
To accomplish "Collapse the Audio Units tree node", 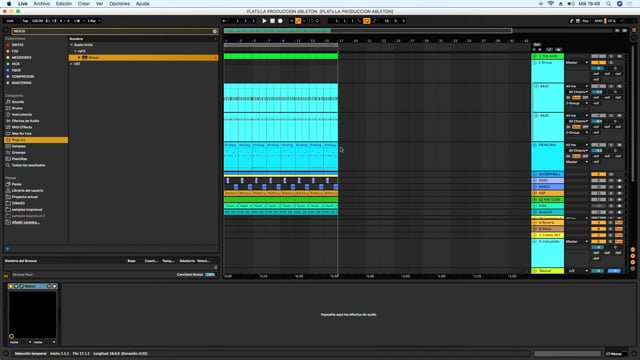I will tap(71, 45).
